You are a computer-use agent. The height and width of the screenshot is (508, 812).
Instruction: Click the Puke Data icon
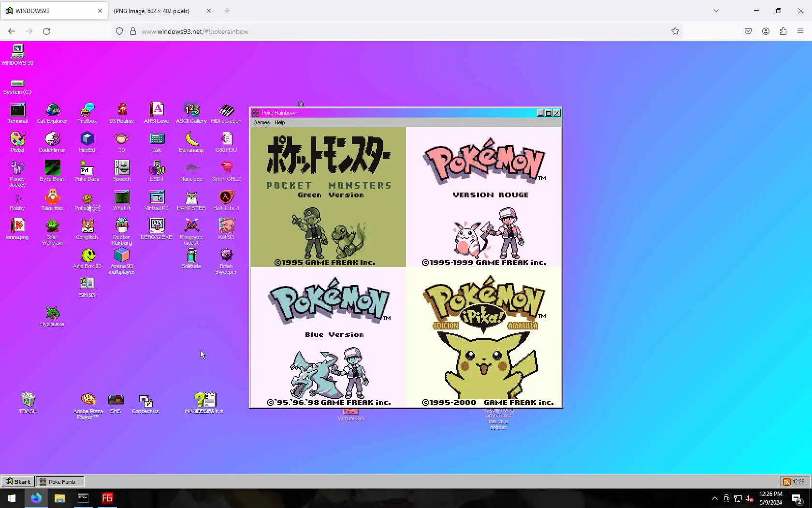coord(87,172)
